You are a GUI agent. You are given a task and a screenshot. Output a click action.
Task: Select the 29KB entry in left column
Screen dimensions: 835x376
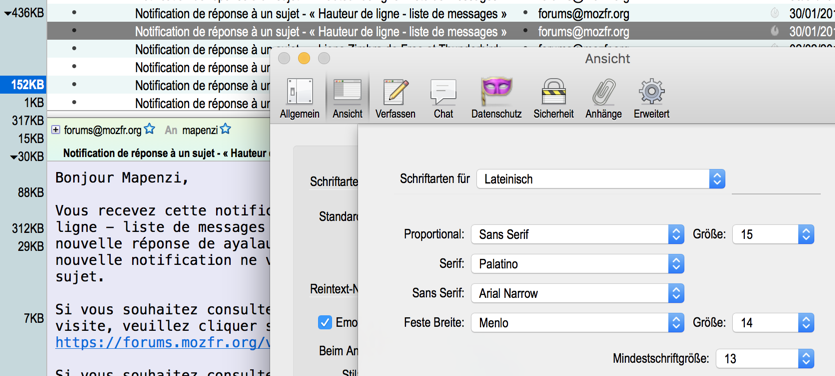pyautogui.click(x=30, y=246)
